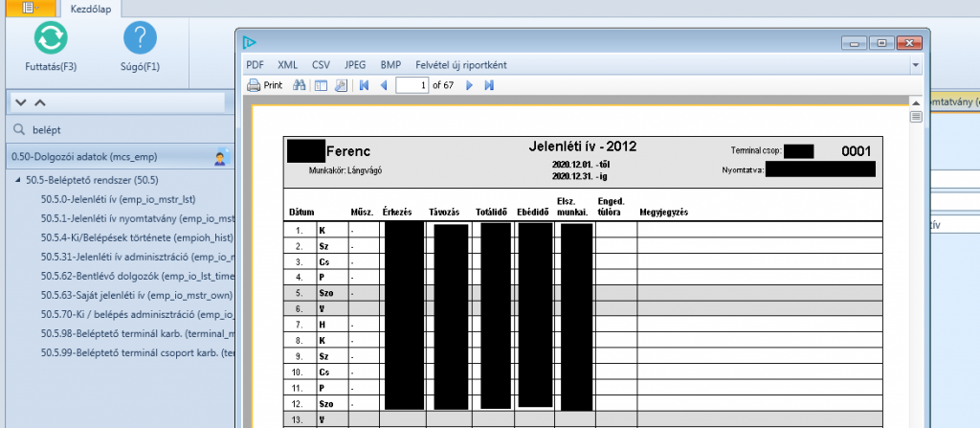Open the orange application menu button
Viewport: 980px width, 428px height.
(x=30, y=8)
